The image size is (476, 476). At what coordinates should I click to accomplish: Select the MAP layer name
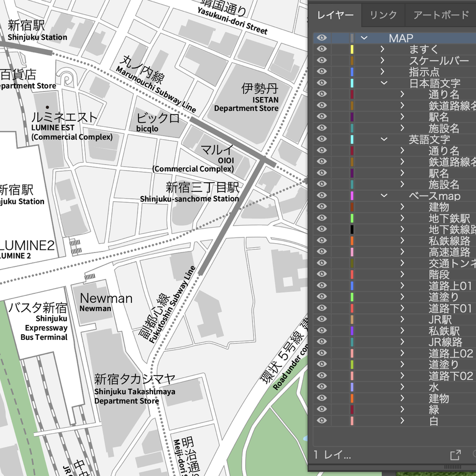pyautogui.click(x=401, y=38)
